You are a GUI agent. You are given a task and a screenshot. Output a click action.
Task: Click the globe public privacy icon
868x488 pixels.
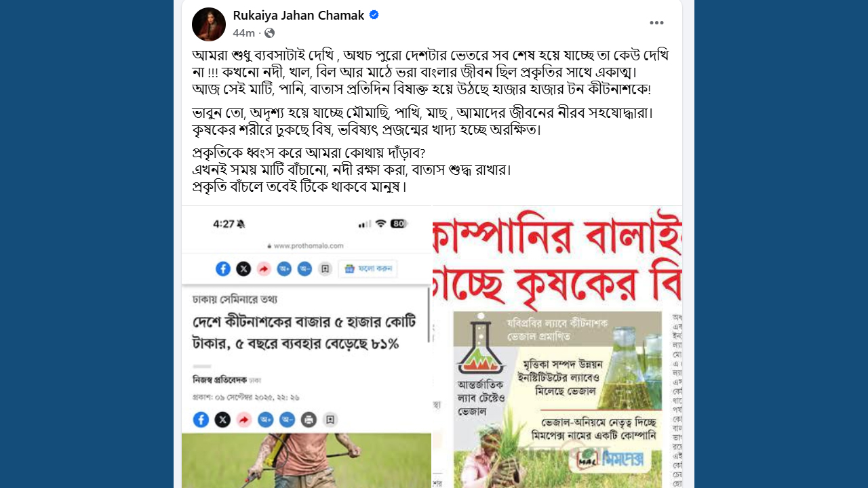click(x=269, y=33)
